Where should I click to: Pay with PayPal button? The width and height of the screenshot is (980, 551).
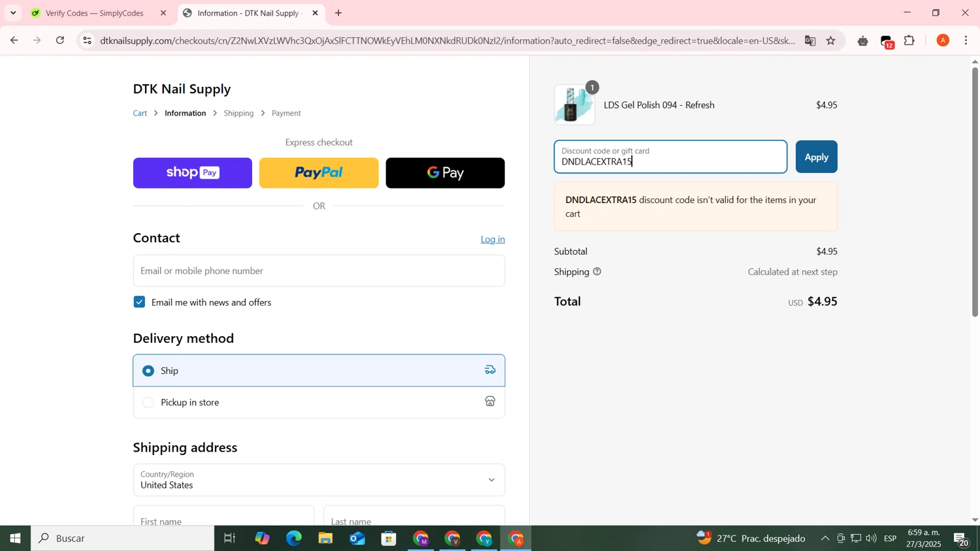pos(319,173)
